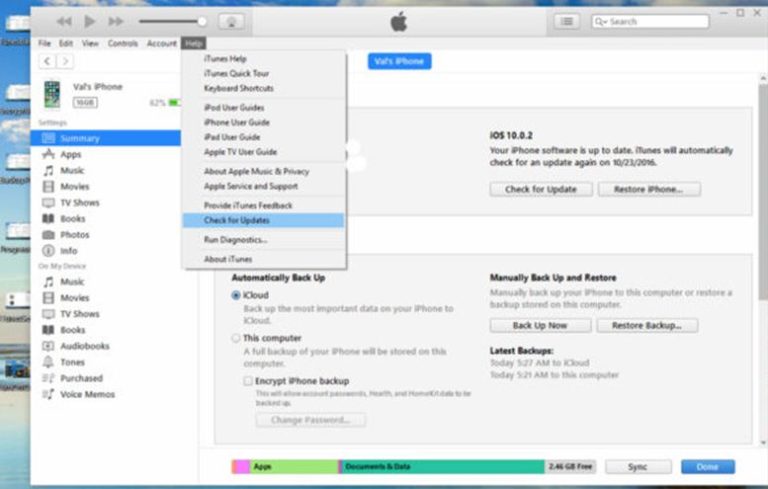Open the Account menu in menu bar
This screenshot has height=489, width=768.
coord(161,44)
